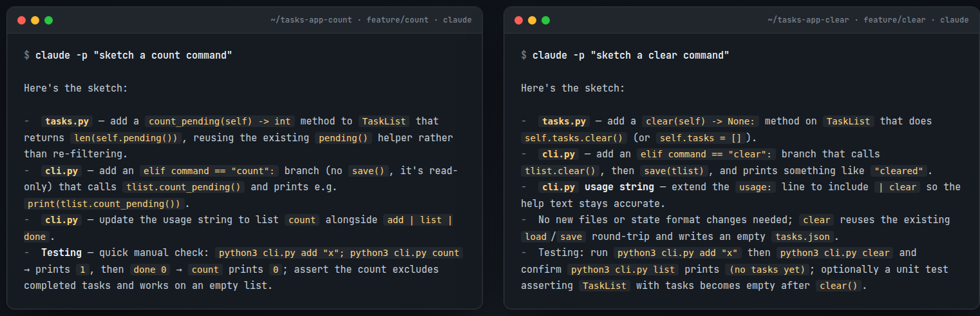The height and width of the screenshot is (316, 980).
Task: Click 'TaskList' after 'asserting' in the clear terminal
Action: pyautogui.click(x=604, y=286)
